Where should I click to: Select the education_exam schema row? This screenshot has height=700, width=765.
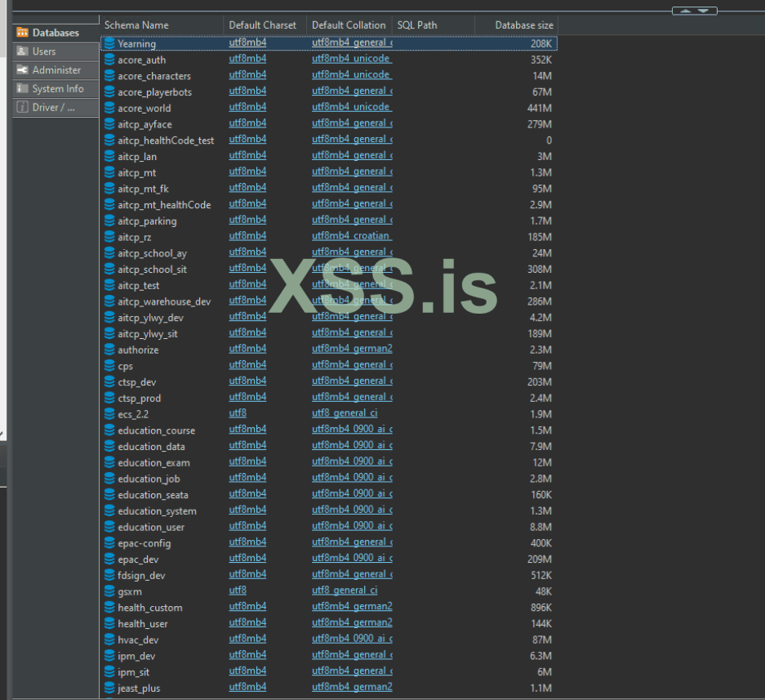pyautogui.click(x=153, y=463)
